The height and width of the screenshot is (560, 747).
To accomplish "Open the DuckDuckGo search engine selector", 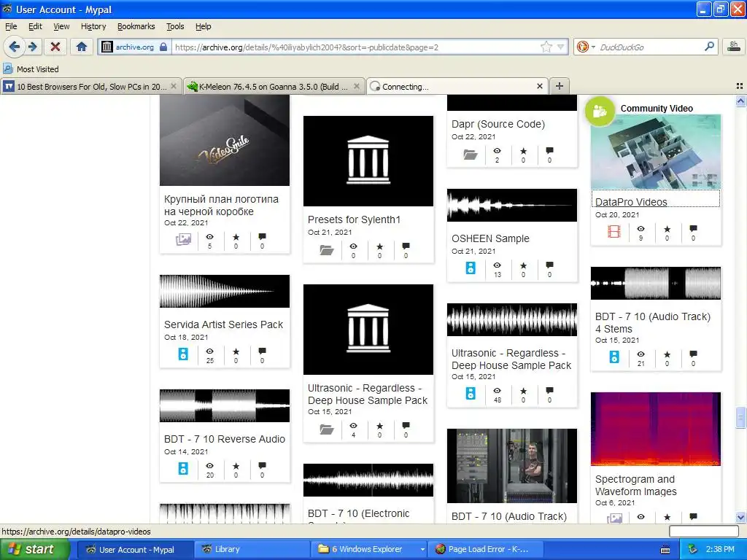I will [586, 47].
